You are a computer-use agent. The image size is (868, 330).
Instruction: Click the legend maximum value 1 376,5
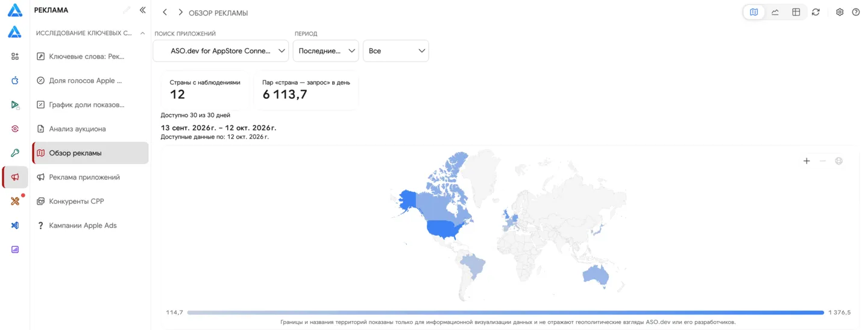pyautogui.click(x=840, y=313)
